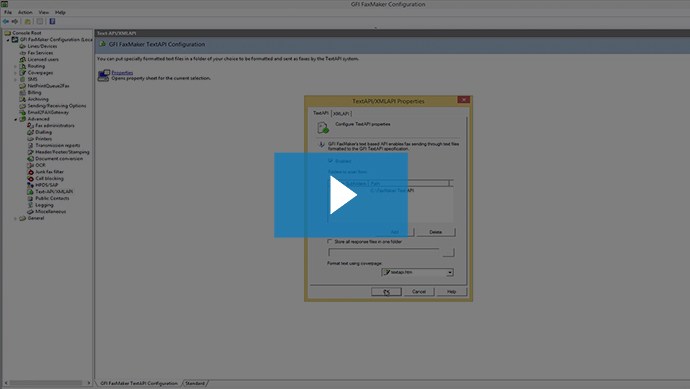Click the browse button beside response folder field
The image size is (690, 389).
[448, 252]
